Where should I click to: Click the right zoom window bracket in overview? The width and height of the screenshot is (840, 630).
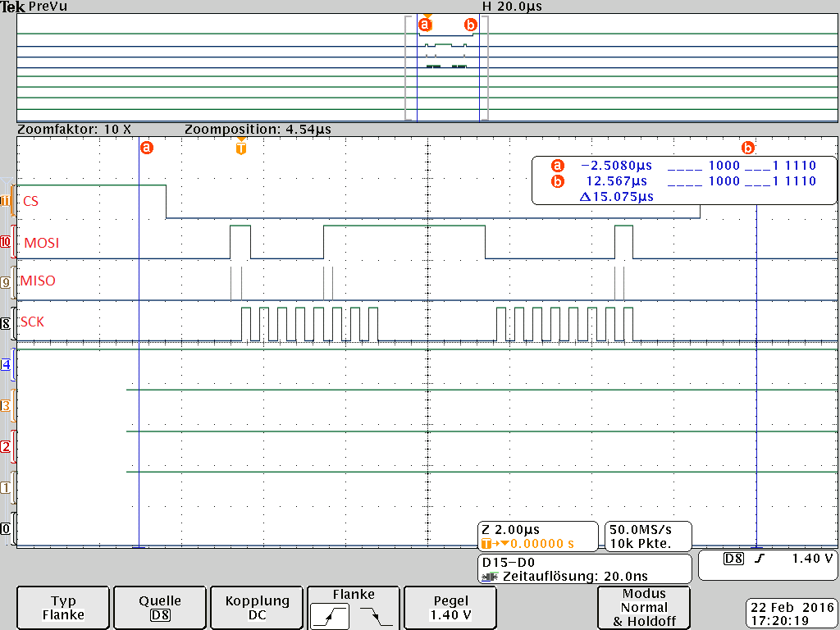485,68
